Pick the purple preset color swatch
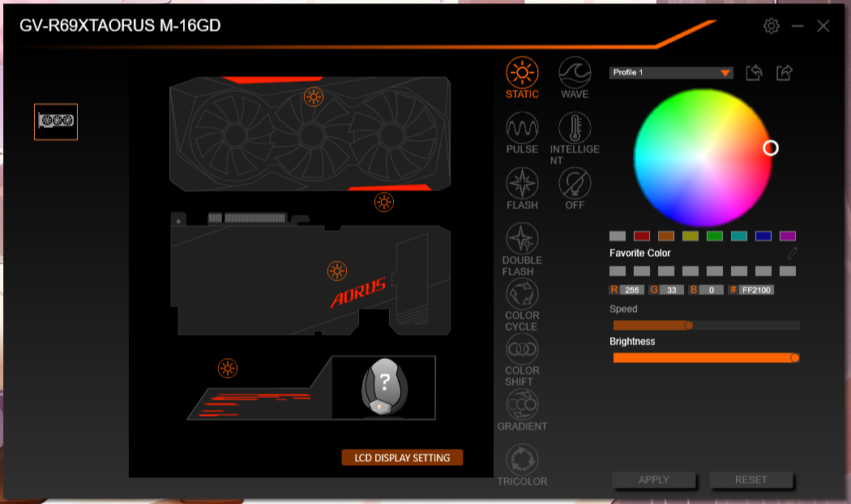Viewport: 851px width, 504px height. tap(788, 236)
